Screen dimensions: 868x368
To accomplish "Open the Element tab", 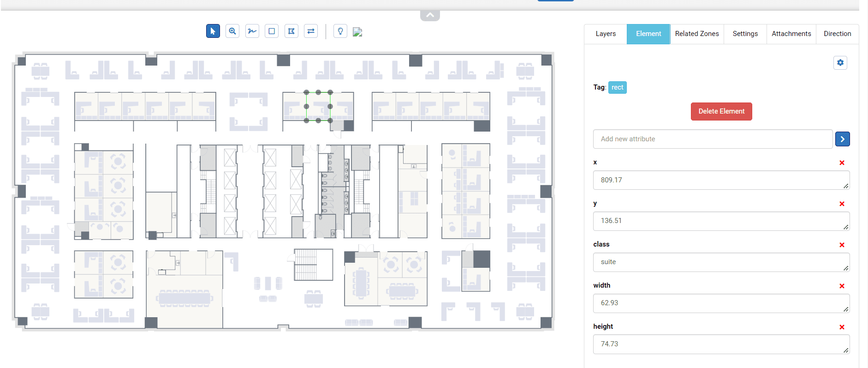I will point(648,34).
